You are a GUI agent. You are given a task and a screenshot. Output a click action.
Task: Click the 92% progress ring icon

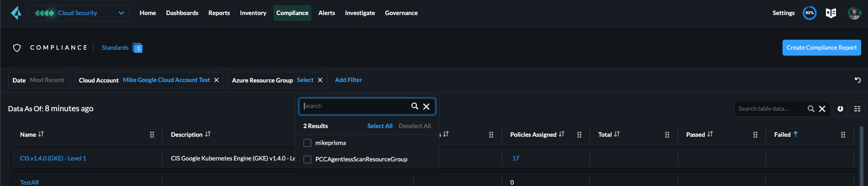tap(809, 13)
